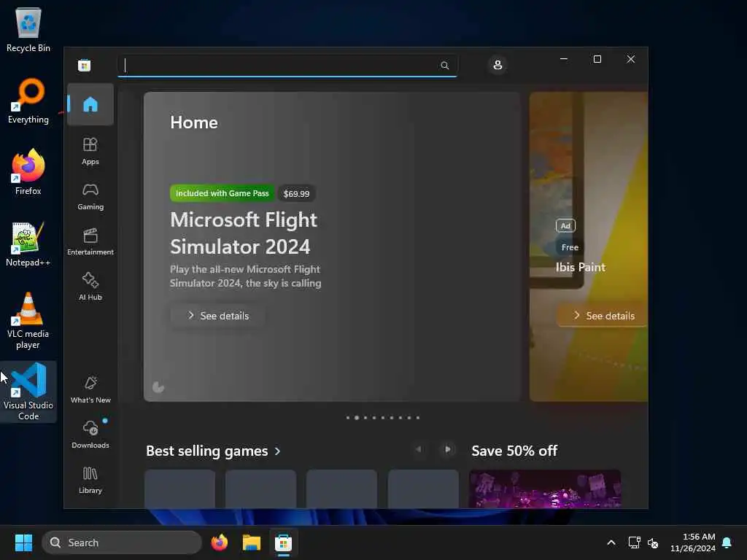Image resolution: width=747 pixels, height=560 pixels.
Task: Open the first best selling game card
Action: click(179, 489)
